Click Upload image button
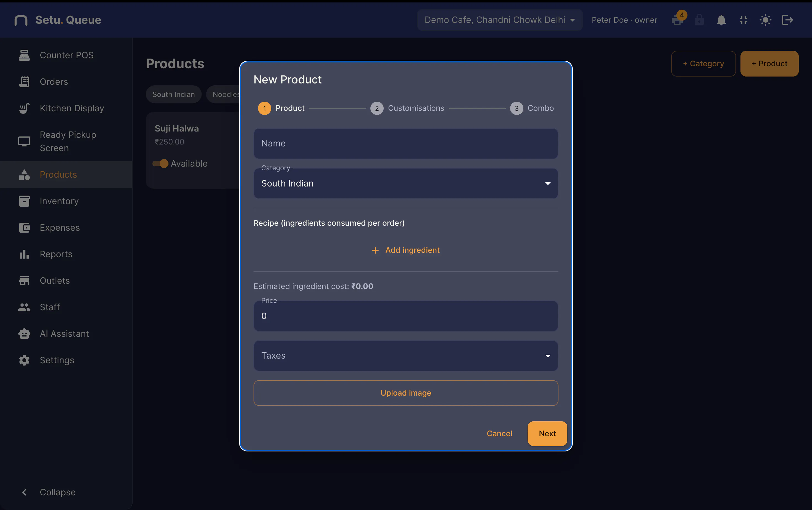The width and height of the screenshot is (812, 510). (x=406, y=393)
